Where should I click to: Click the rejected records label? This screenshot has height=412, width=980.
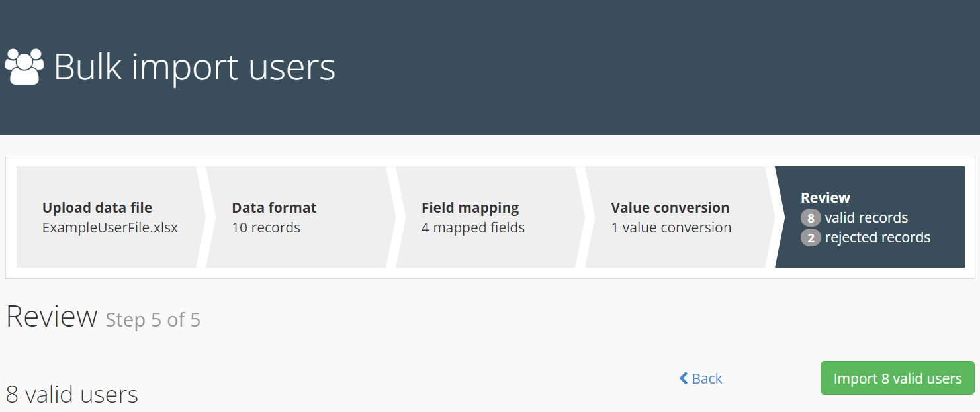point(877,238)
